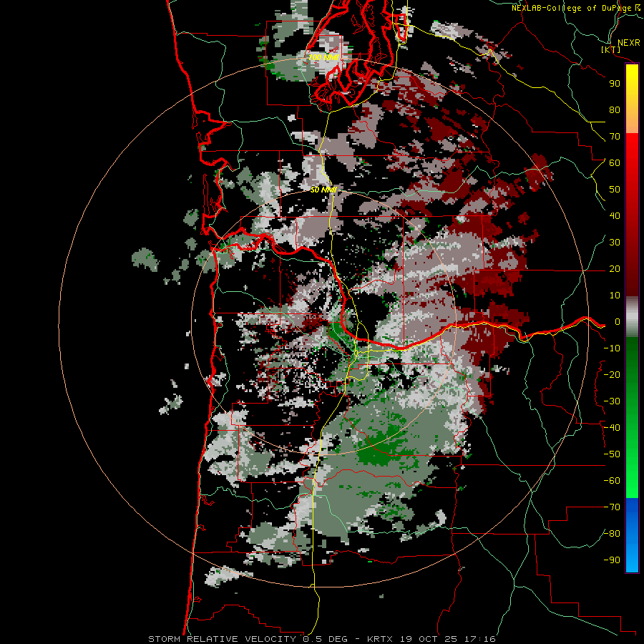The width and height of the screenshot is (644, 644).
Task: Select the -30 value on velocity scale
Action: click(612, 401)
